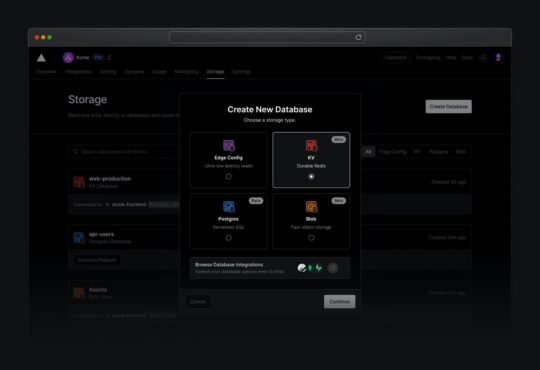Click the Blob orange storage icon

[311, 207]
